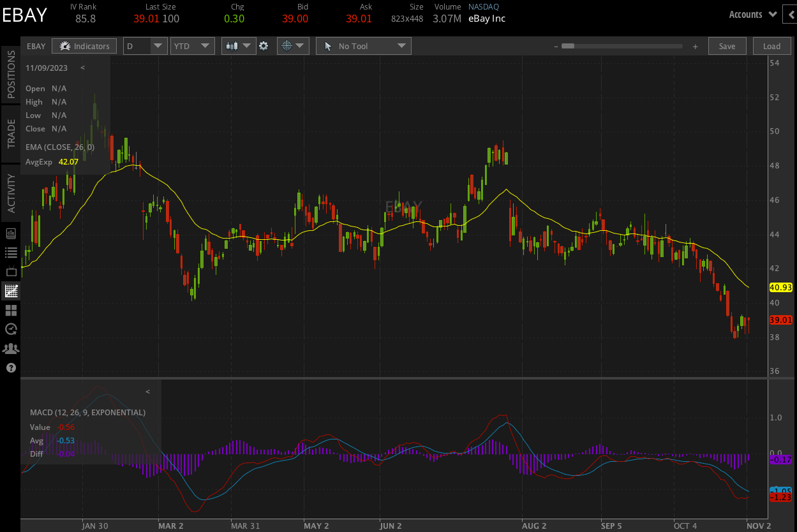Click the Save chart button

point(727,46)
